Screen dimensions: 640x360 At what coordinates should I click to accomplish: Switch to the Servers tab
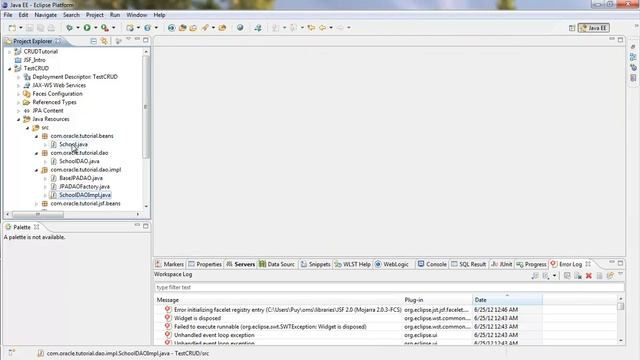tap(241, 264)
